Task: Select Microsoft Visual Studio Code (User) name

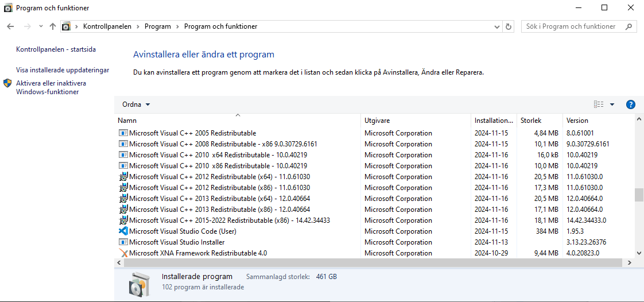Action: click(183, 231)
